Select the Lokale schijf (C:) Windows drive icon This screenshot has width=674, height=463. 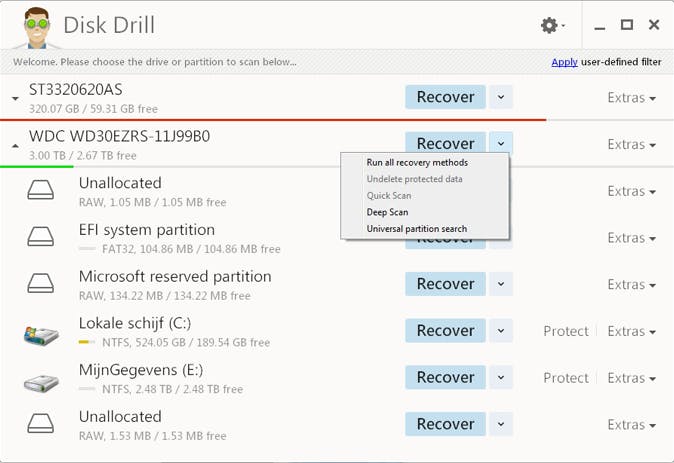tap(41, 336)
